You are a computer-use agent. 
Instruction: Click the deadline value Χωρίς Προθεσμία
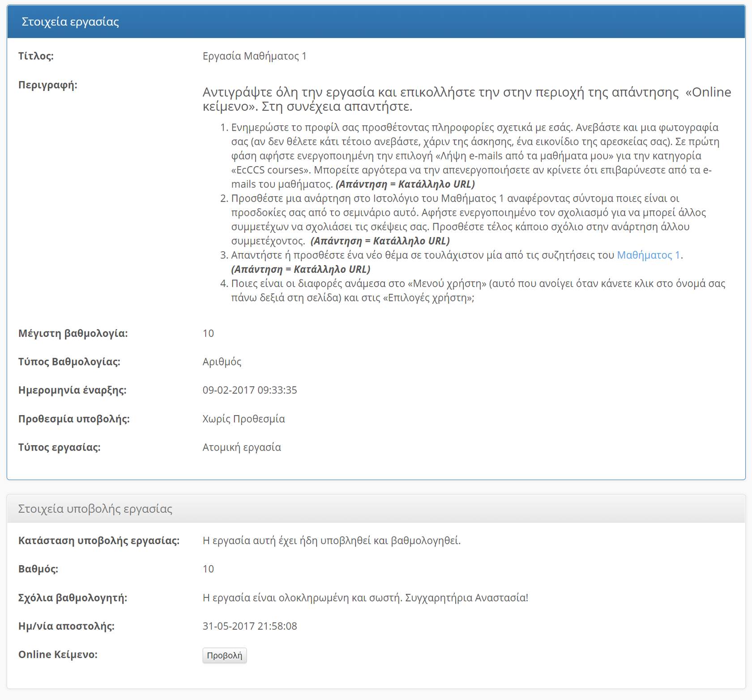tap(244, 419)
